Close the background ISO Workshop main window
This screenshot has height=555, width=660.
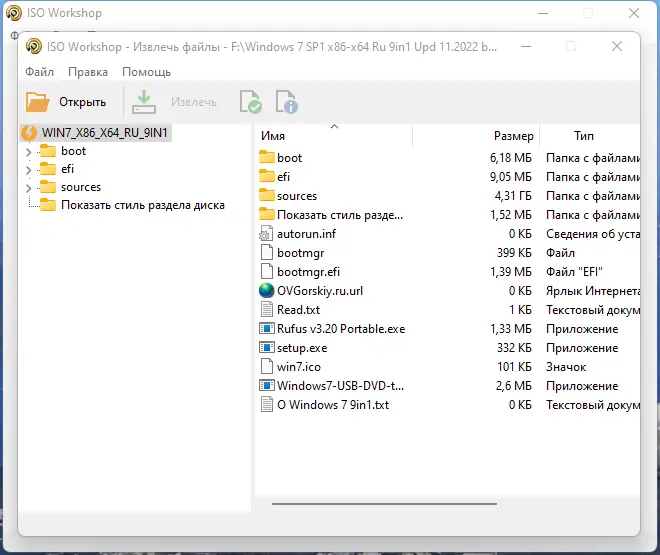633,13
